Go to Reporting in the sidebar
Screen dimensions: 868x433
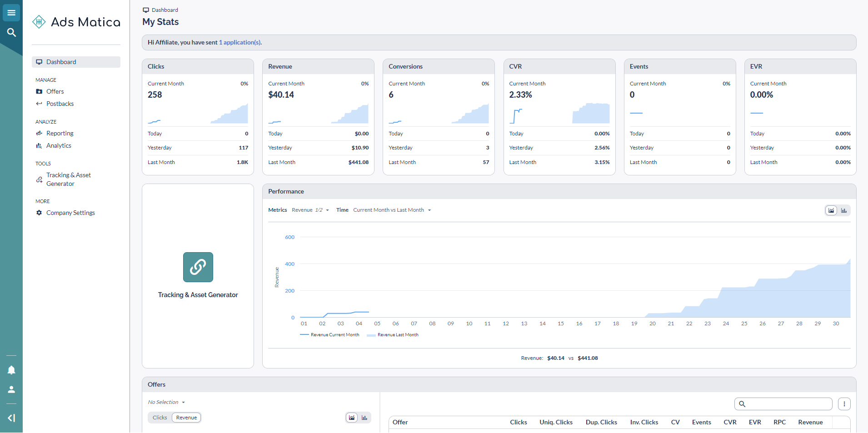(x=60, y=133)
